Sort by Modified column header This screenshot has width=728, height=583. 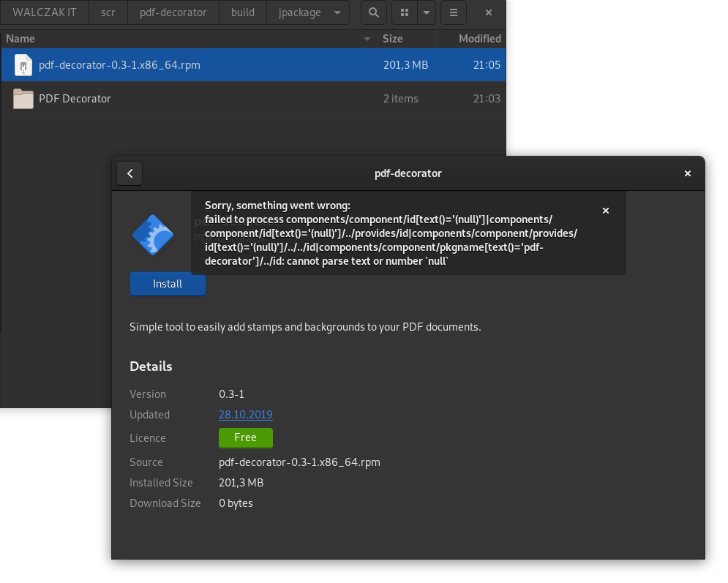coord(479,39)
